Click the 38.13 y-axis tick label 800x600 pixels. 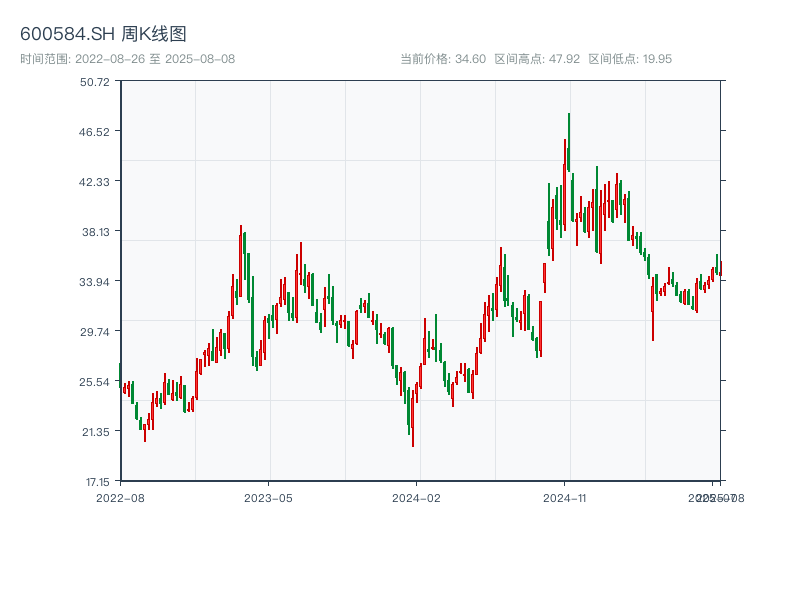95,231
